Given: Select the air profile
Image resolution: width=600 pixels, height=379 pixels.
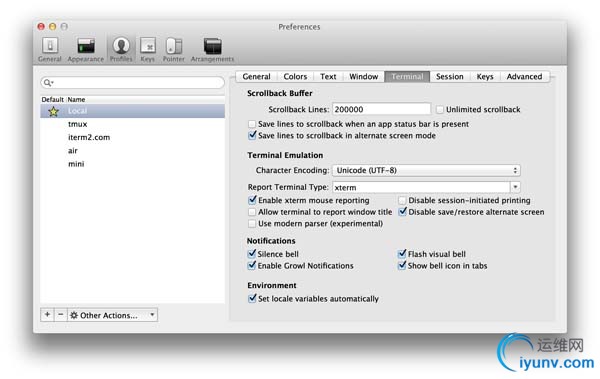Looking at the screenshot, I should click(132, 150).
